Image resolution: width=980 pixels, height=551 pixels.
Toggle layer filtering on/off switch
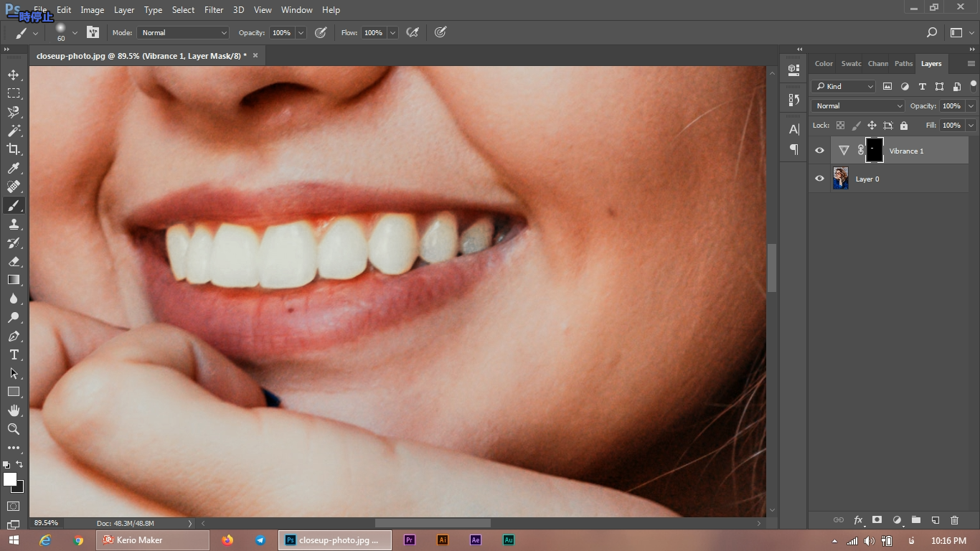974,85
